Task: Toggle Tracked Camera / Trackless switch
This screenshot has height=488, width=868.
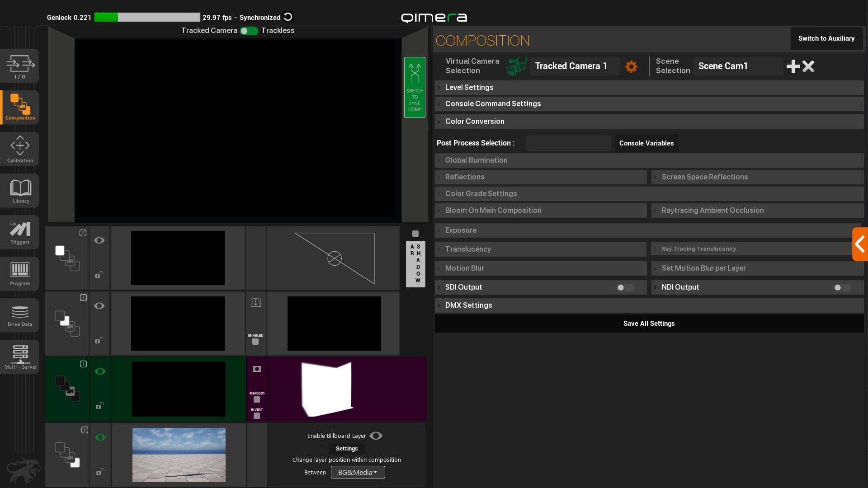Action: click(x=249, y=31)
